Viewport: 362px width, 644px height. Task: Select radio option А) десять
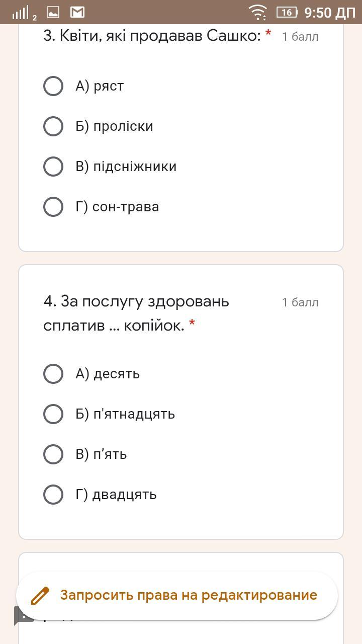point(53,374)
